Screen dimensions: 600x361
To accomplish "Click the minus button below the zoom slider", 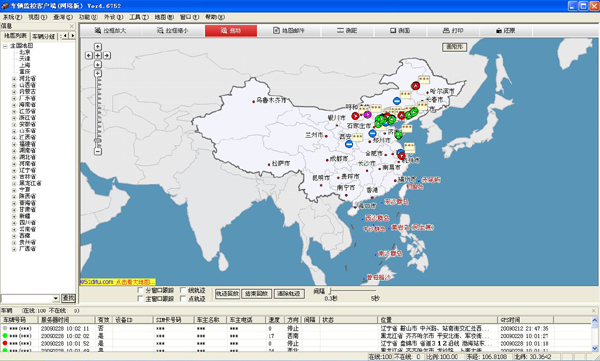I will 98,151.
